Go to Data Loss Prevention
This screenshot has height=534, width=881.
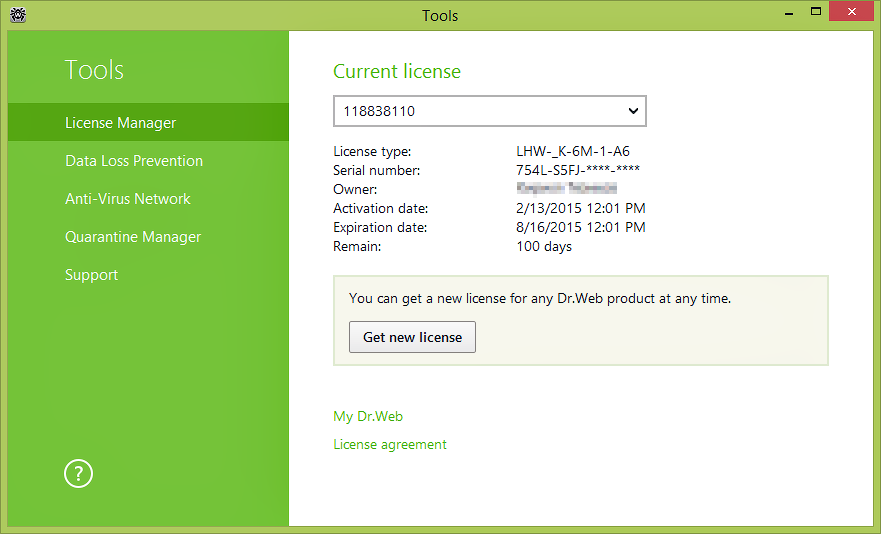pos(134,161)
